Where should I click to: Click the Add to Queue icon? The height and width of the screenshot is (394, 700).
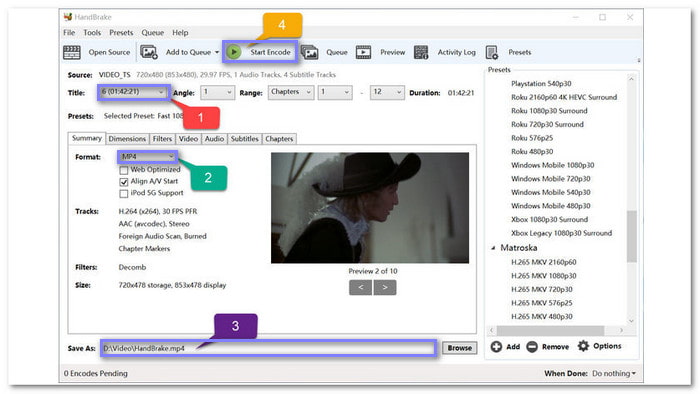click(149, 52)
